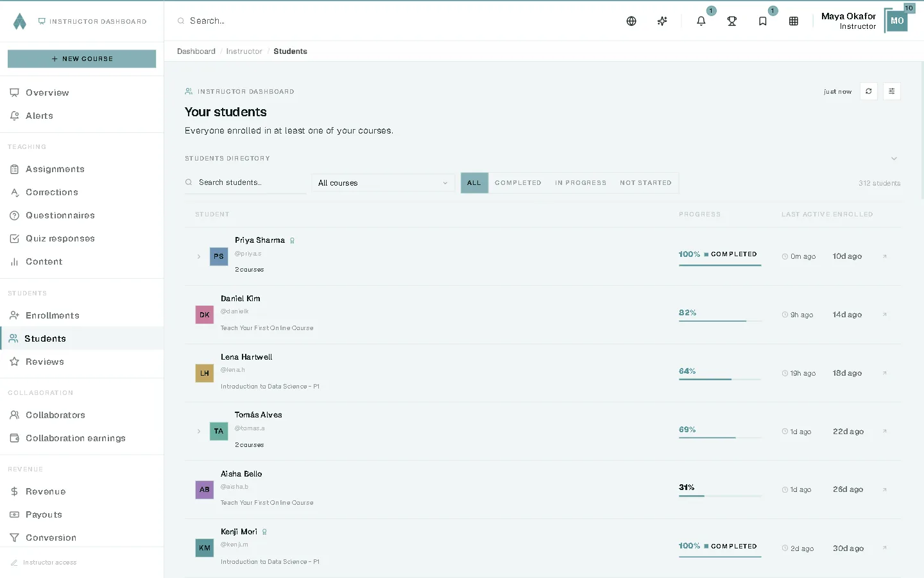Open the trophy achievements icon
924x578 pixels.
(732, 21)
